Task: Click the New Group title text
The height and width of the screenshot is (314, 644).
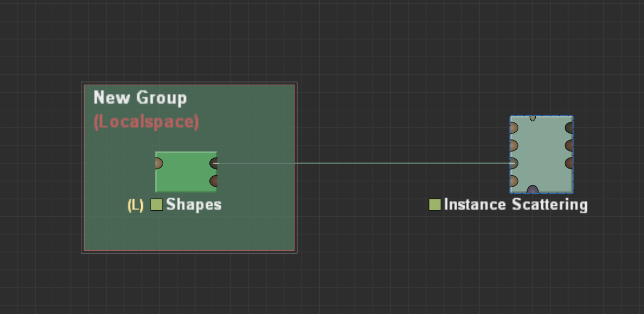Action: (140, 98)
